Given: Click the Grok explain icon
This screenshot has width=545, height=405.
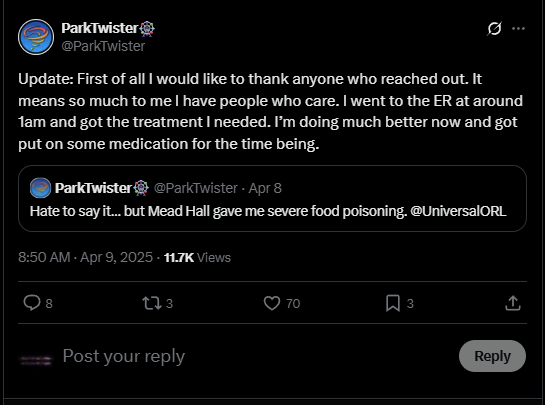Looking at the screenshot, I should click(494, 29).
